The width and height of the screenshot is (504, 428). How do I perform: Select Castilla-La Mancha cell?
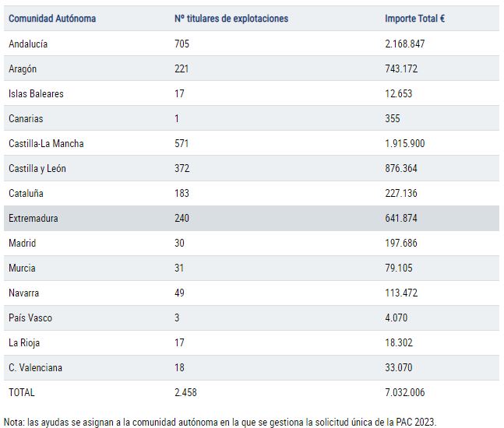[x=46, y=143]
